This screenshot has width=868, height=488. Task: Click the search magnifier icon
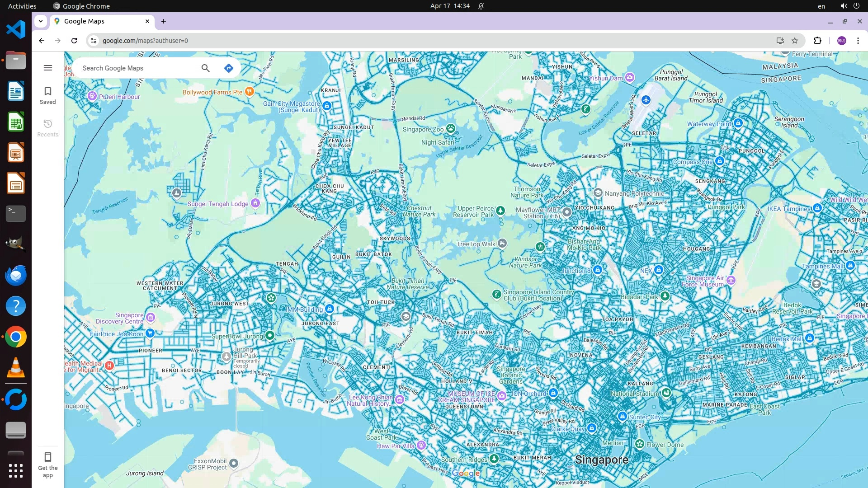point(206,68)
